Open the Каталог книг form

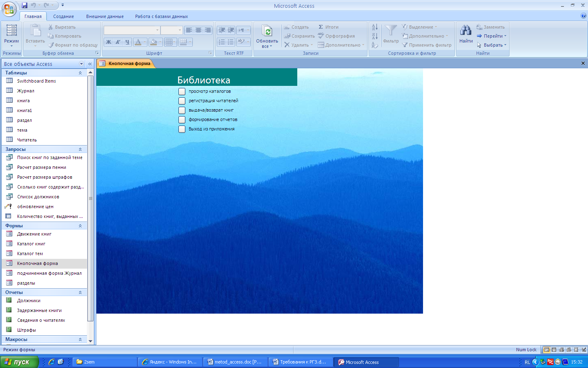(45, 244)
